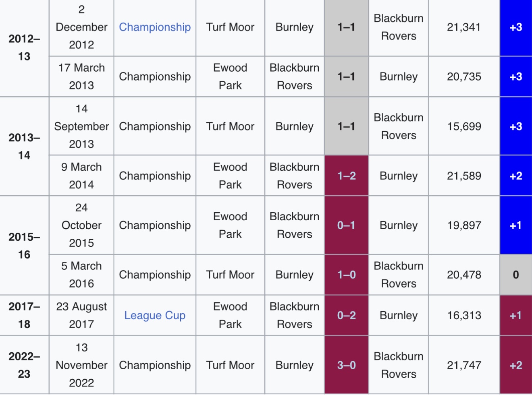The image size is (532, 395).
Task: Click the maroon 0–1 score cell
Action: pos(346,225)
